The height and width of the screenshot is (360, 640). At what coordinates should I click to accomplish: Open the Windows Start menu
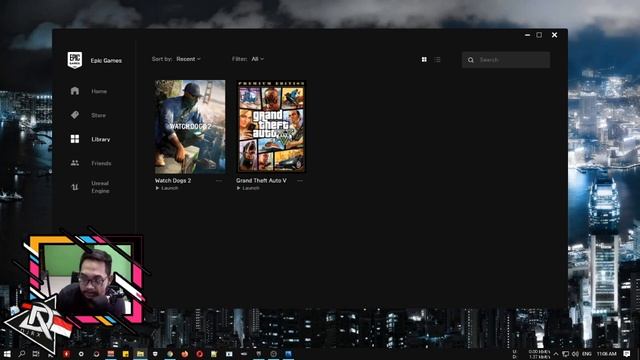pyautogui.click(x=7, y=354)
